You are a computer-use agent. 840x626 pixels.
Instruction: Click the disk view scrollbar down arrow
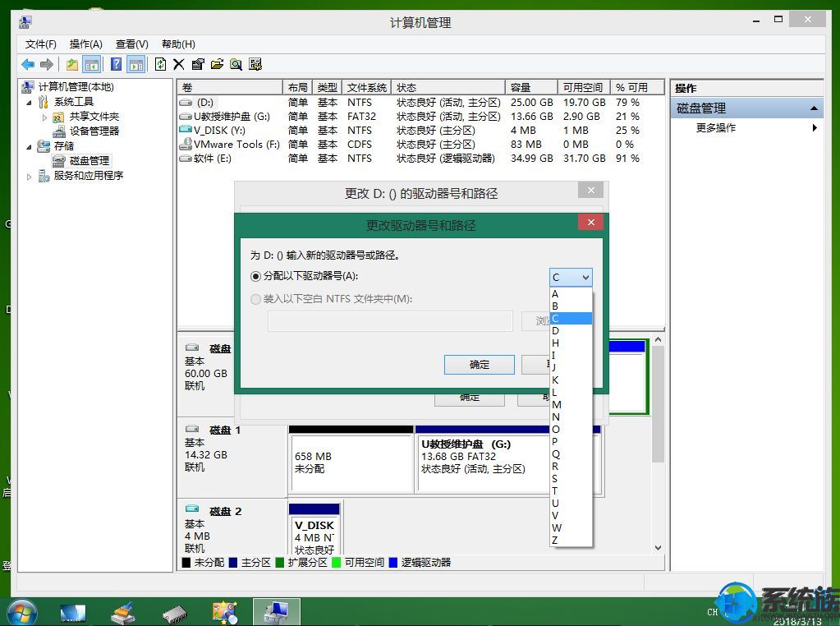[x=659, y=548]
